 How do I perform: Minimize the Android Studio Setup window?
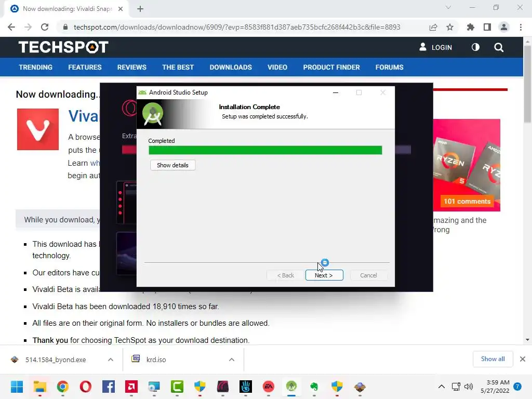pos(336,92)
